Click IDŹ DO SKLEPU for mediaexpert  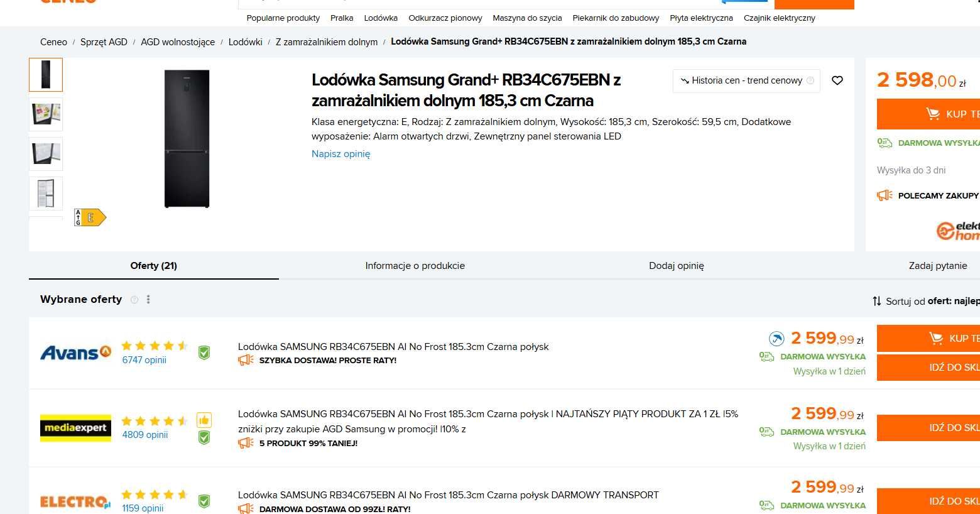[928, 428]
